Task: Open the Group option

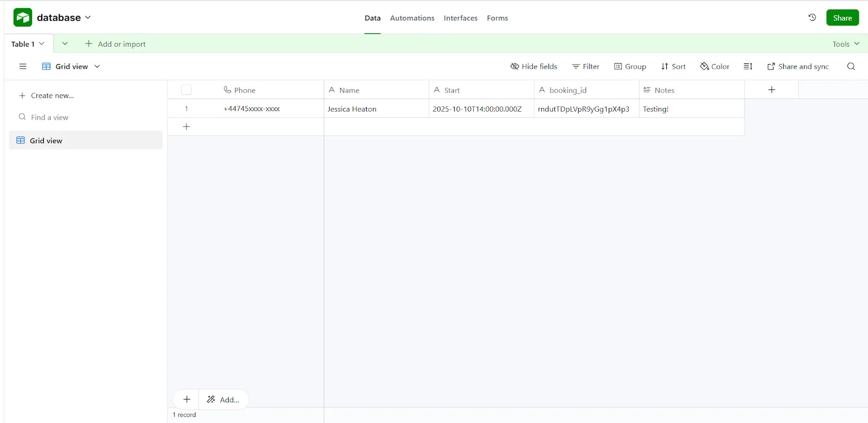Action: pyautogui.click(x=630, y=66)
